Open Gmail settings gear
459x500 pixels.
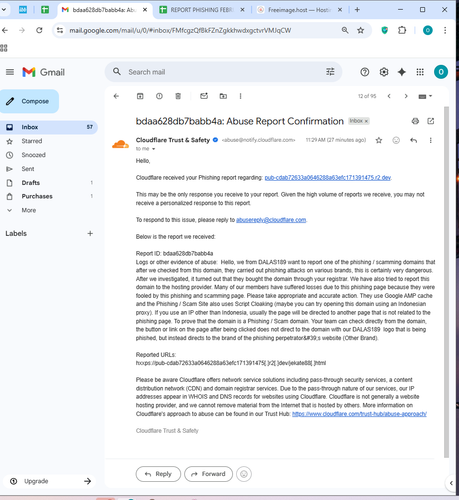click(x=384, y=72)
